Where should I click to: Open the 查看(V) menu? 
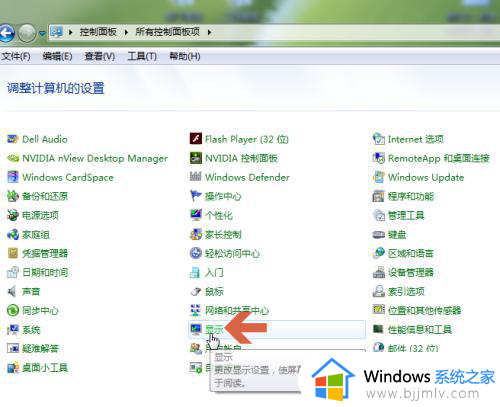pyautogui.click(x=100, y=56)
